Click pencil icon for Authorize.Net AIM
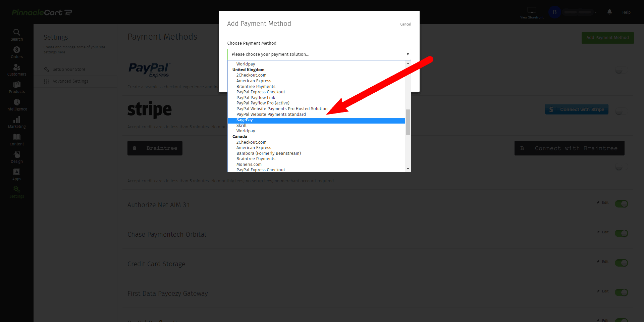The image size is (644, 322). [598, 202]
